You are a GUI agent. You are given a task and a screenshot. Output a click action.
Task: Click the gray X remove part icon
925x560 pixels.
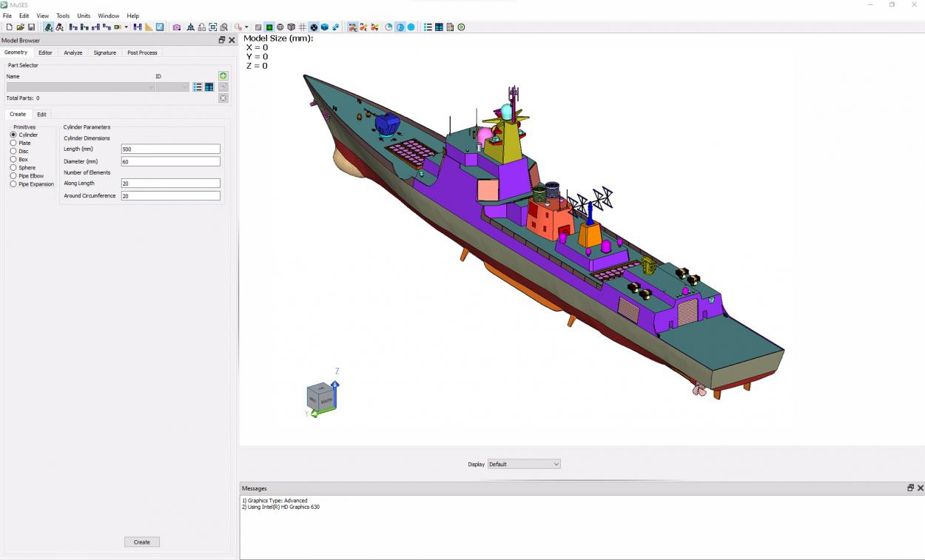(x=223, y=98)
